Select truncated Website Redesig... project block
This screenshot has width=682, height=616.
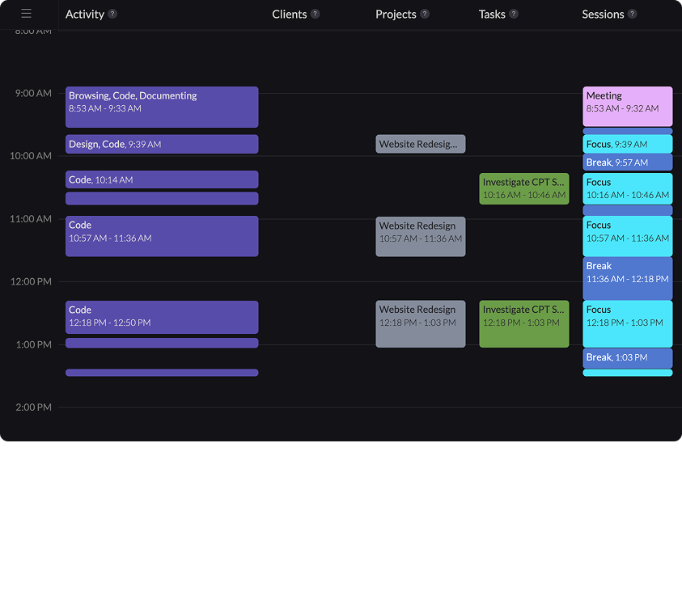tap(421, 144)
